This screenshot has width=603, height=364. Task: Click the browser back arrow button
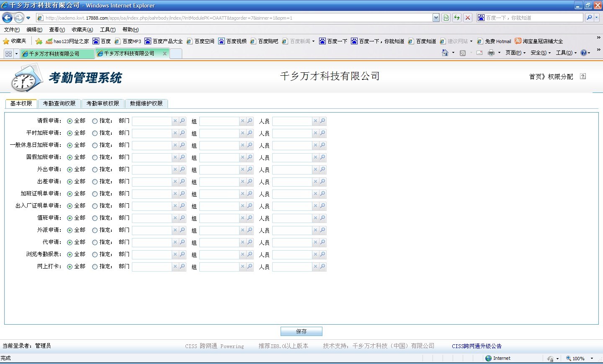8,18
